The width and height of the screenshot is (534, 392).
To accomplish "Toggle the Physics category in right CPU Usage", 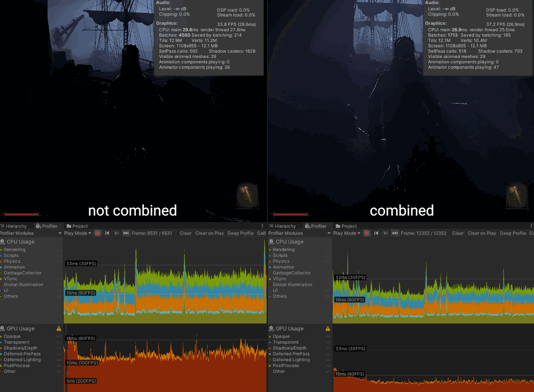I will coord(281,261).
